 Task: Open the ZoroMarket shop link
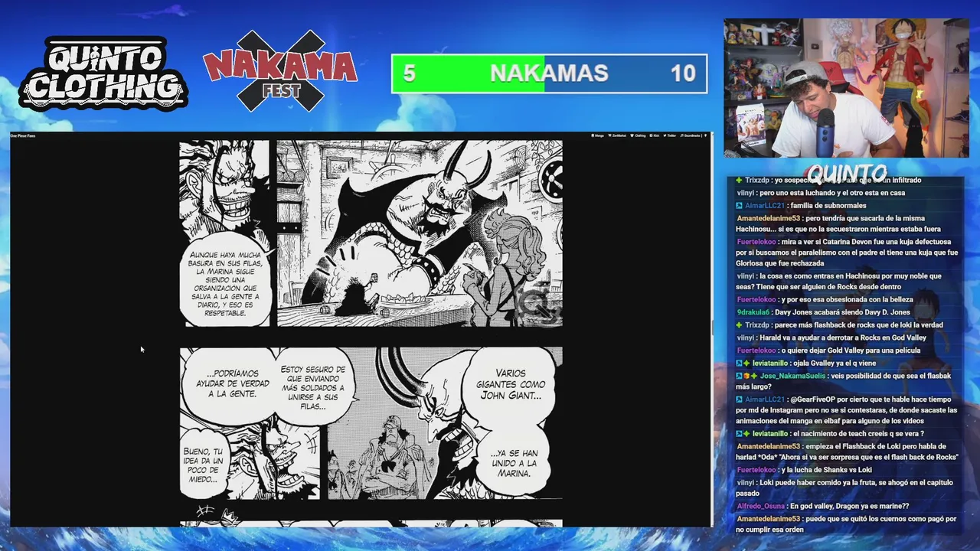click(x=617, y=135)
